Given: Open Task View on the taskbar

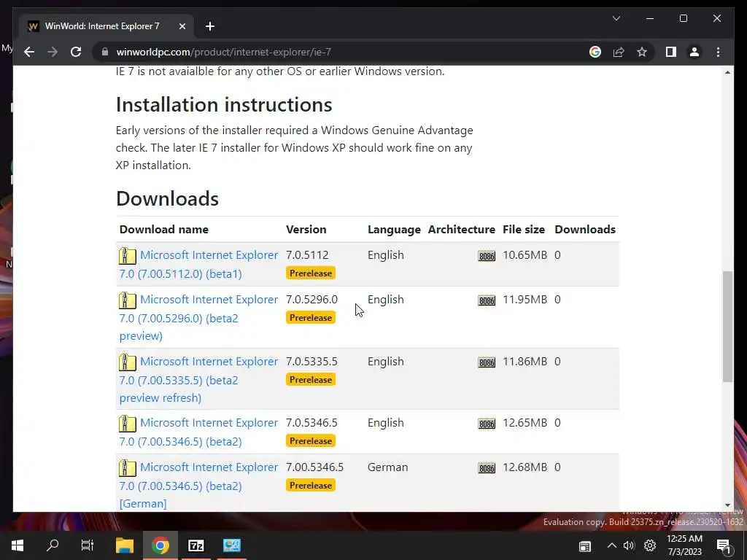Looking at the screenshot, I should click(88, 545).
